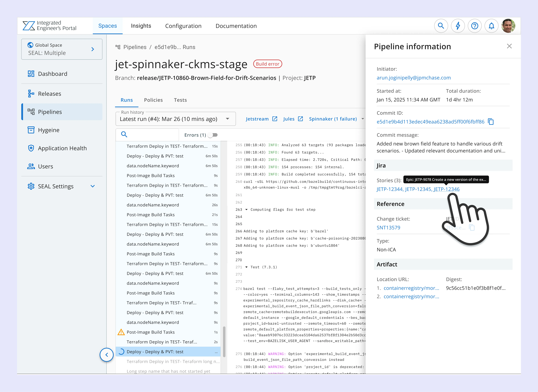Click the Pipelines breadcrumb icon
Screen dimensions: 538x392
point(118,47)
